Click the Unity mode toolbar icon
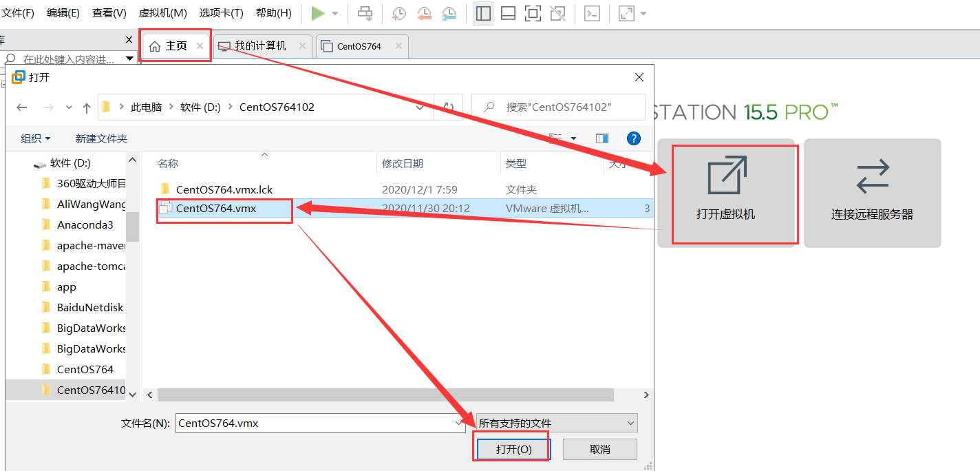The image size is (980, 471). click(557, 13)
